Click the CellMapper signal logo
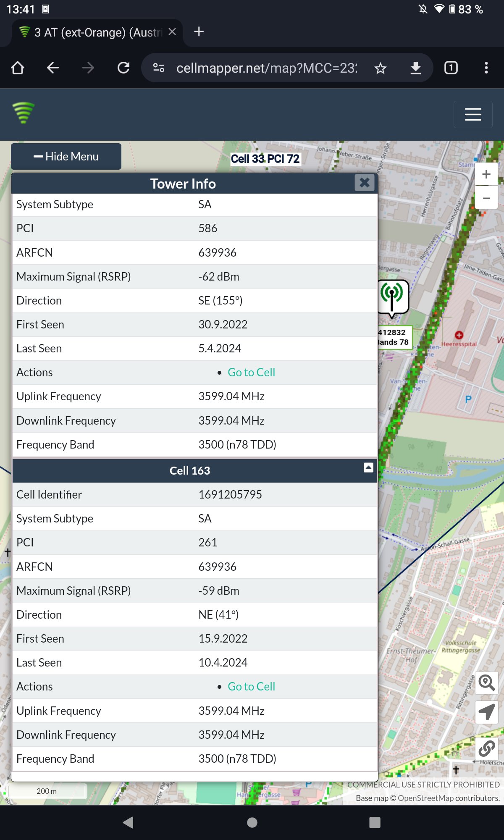The image size is (504, 840). pyautogui.click(x=24, y=113)
